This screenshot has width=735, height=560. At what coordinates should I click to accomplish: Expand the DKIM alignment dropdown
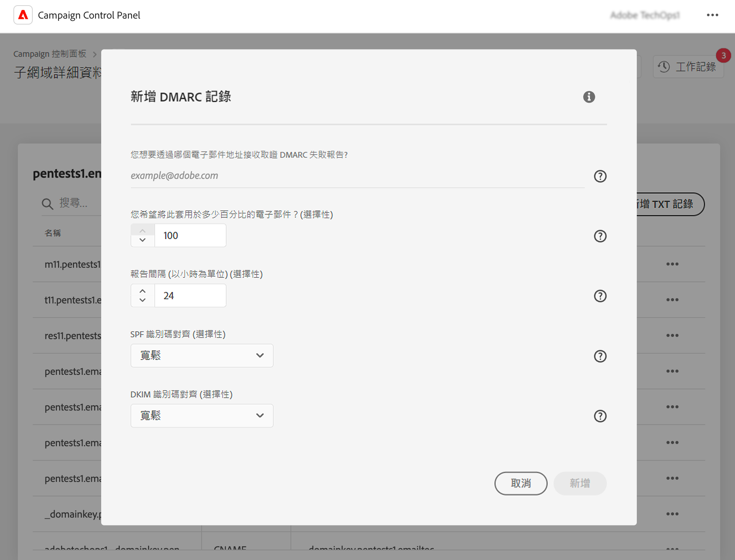(202, 415)
